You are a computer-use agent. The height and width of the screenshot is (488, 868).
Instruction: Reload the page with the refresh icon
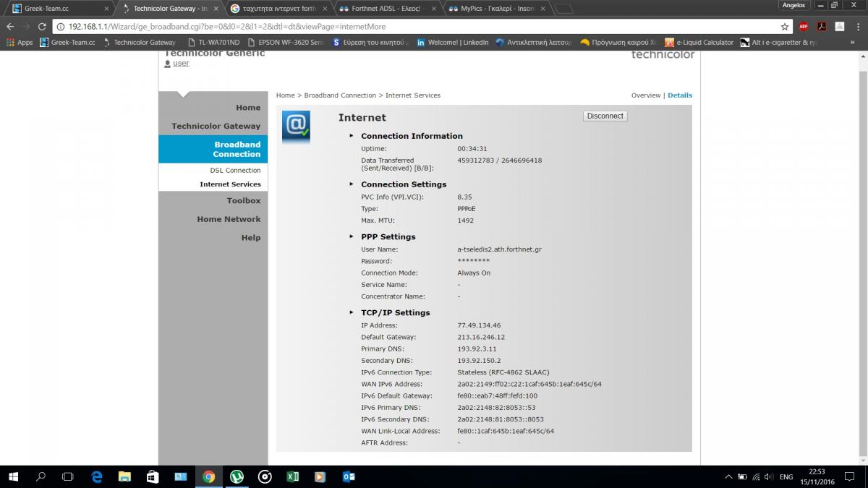click(43, 26)
